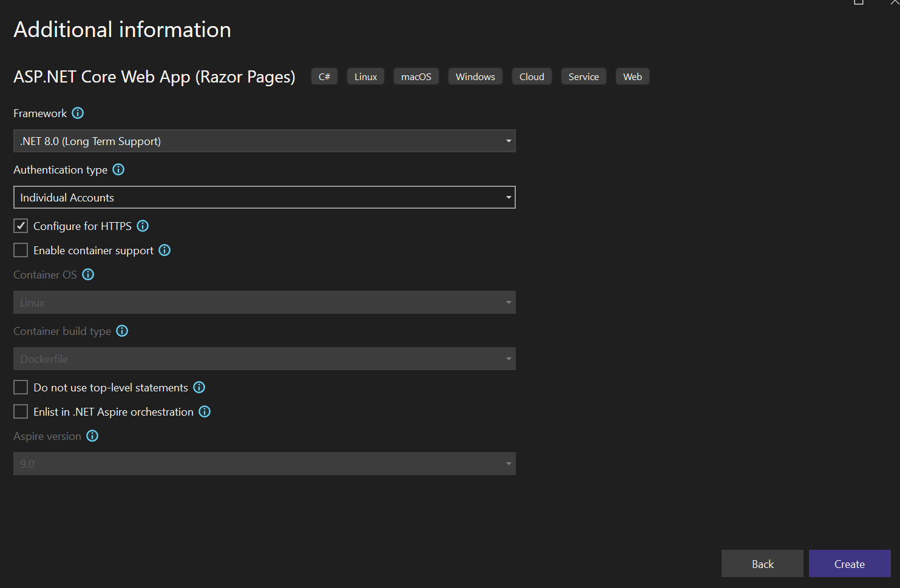Check Do not use top-level statements
This screenshot has width=900, height=588.
pyautogui.click(x=21, y=387)
